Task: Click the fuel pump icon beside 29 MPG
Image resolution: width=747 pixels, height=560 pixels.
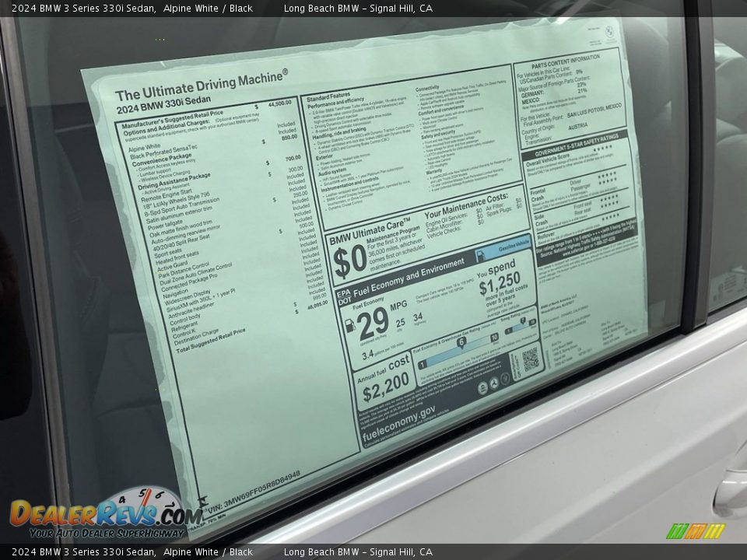Action: pyautogui.click(x=349, y=326)
